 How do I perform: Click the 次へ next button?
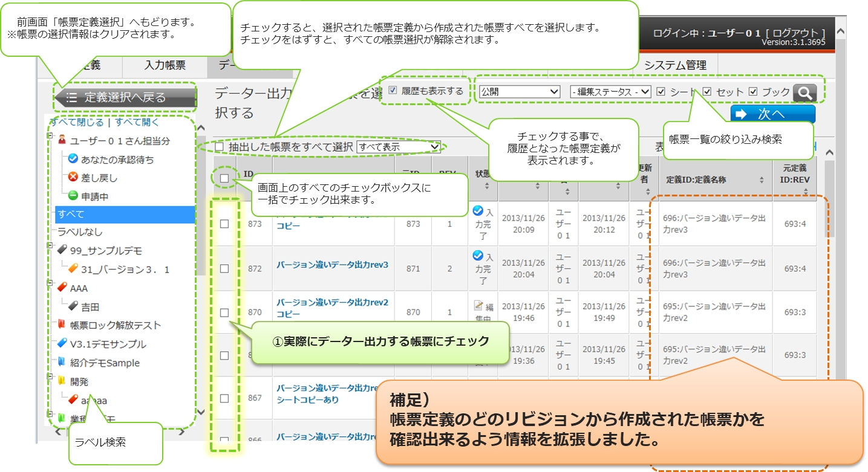(772, 115)
